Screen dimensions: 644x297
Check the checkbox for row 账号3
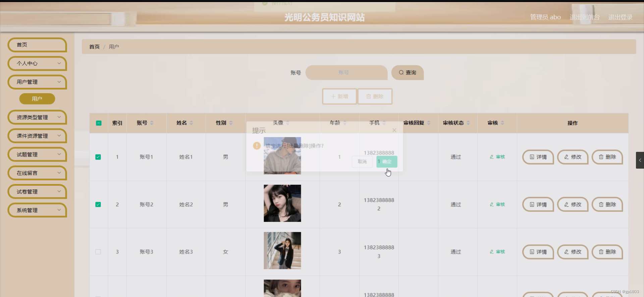(98, 252)
